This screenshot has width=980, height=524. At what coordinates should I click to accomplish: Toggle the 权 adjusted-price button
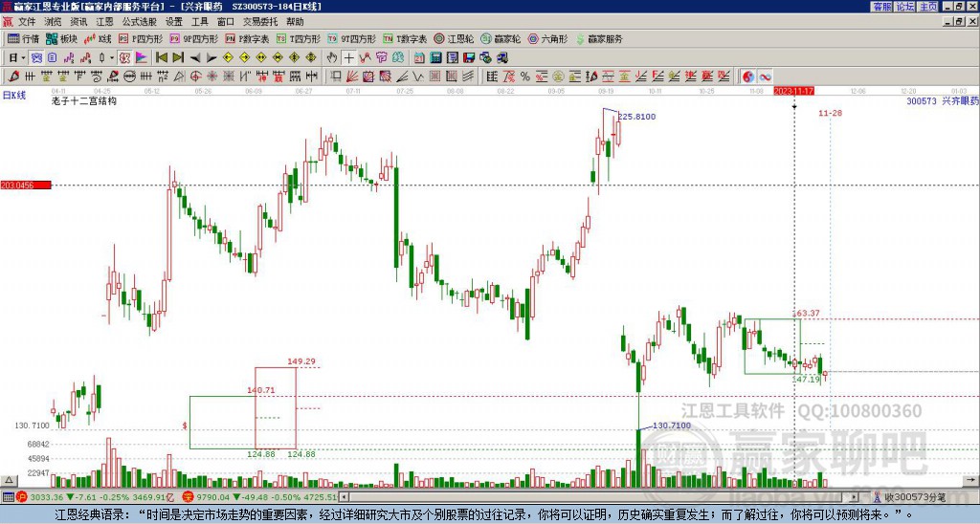(x=124, y=58)
